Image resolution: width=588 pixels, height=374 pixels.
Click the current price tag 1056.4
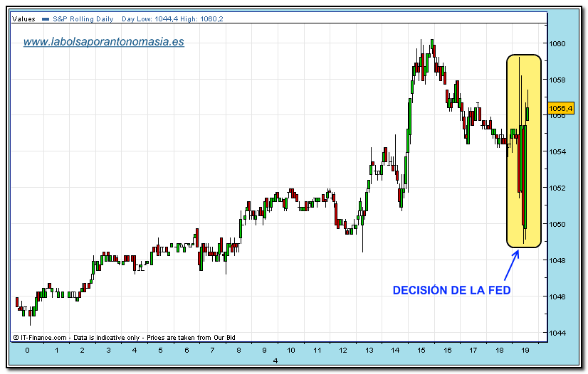pos(560,109)
